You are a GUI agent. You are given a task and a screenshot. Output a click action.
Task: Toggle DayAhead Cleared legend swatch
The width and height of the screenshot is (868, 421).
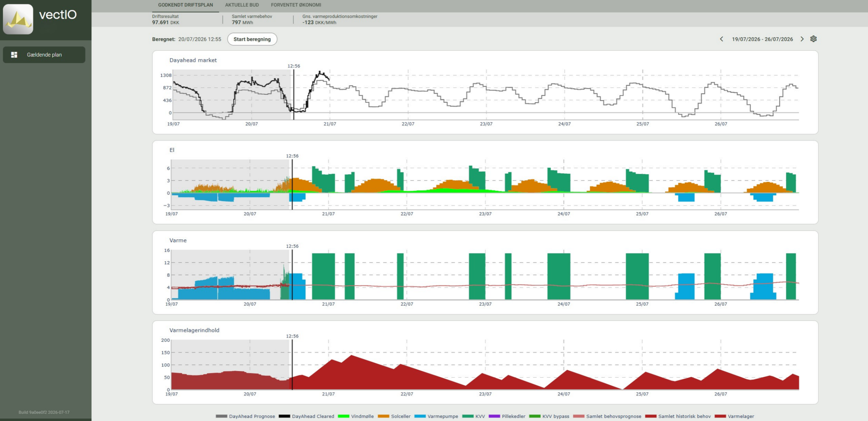284,416
